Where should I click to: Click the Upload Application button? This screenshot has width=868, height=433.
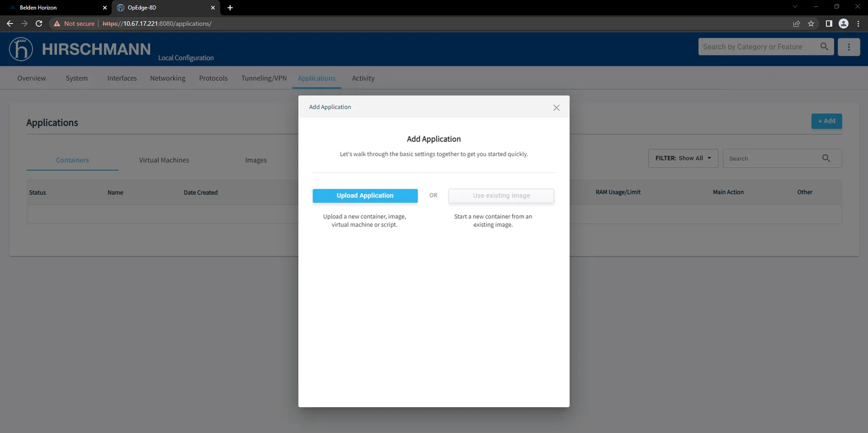365,196
